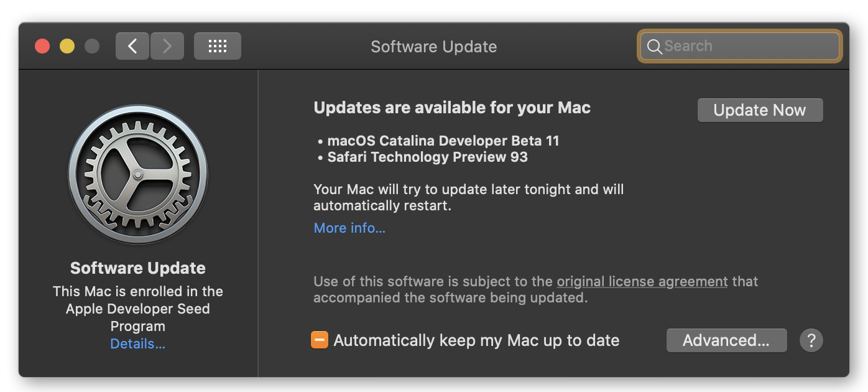Click the Software Update gear icon
Screen dimensions: 868x392
(x=137, y=174)
